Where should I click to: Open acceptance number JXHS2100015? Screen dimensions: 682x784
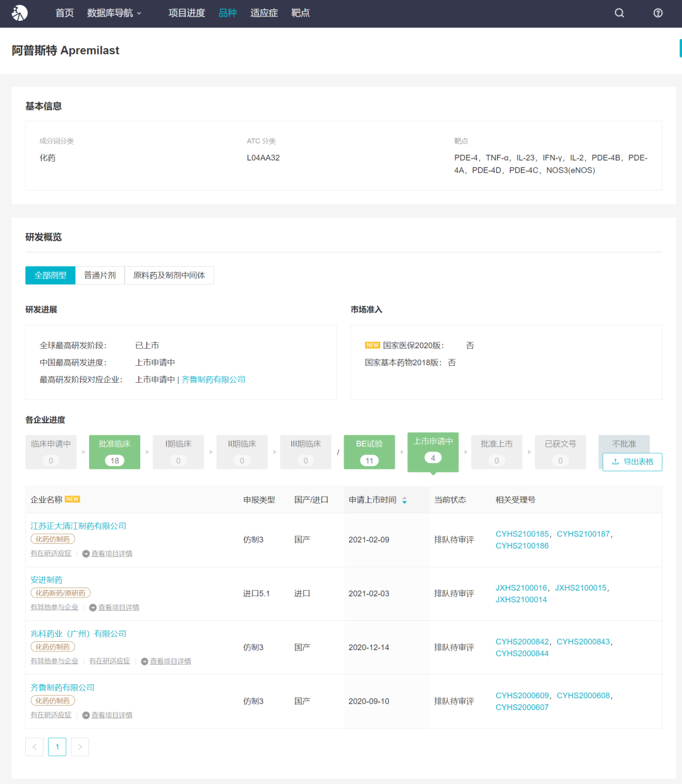tap(581, 588)
